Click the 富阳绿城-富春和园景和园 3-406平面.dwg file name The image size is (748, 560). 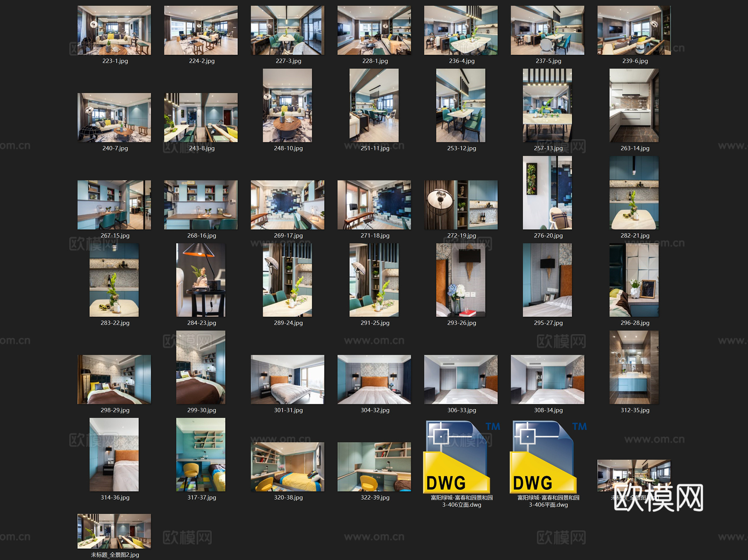[x=548, y=501]
